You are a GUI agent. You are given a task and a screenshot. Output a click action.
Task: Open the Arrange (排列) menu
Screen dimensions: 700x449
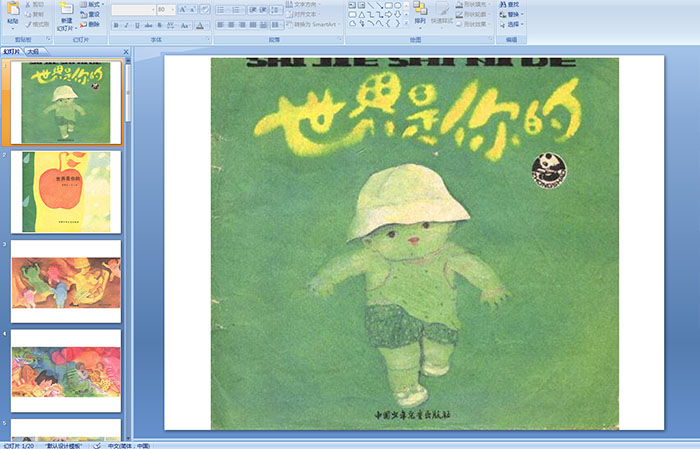click(420, 13)
